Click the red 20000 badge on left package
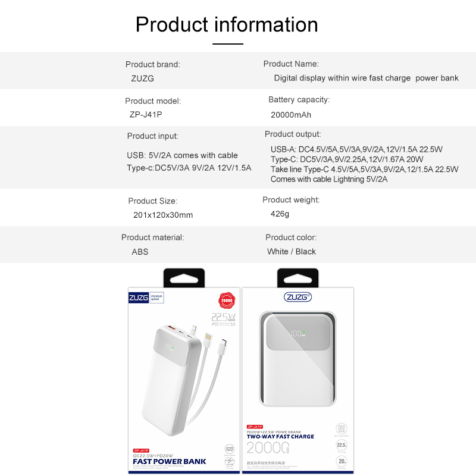This screenshot has width=476, height=476. click(x=227, y=300)
